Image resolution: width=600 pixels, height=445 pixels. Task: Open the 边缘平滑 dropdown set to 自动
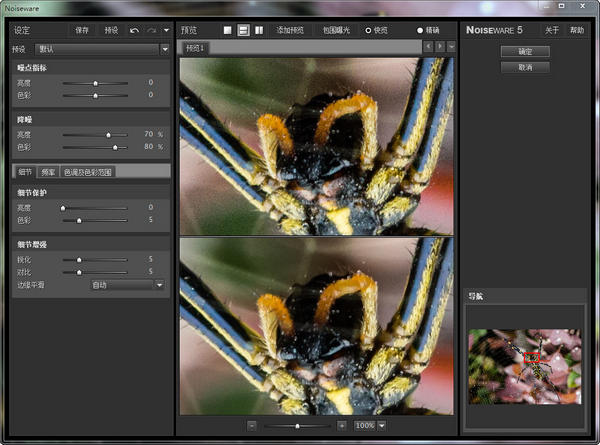pos(127,285)
